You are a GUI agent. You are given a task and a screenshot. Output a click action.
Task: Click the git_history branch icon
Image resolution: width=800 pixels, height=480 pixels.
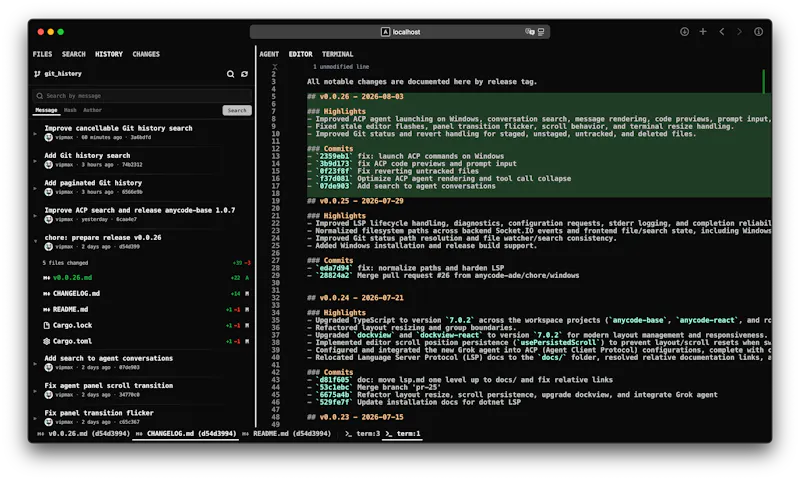pos(37,74)
